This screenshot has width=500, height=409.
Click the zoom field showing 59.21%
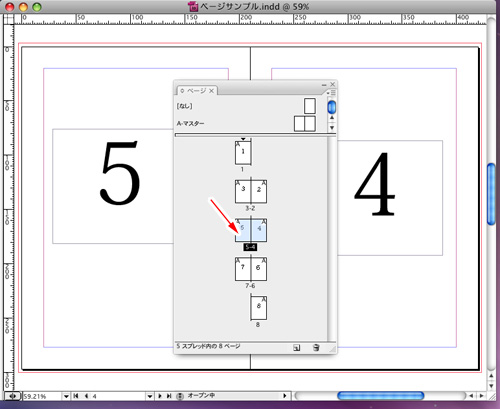(x=42, y=396)
